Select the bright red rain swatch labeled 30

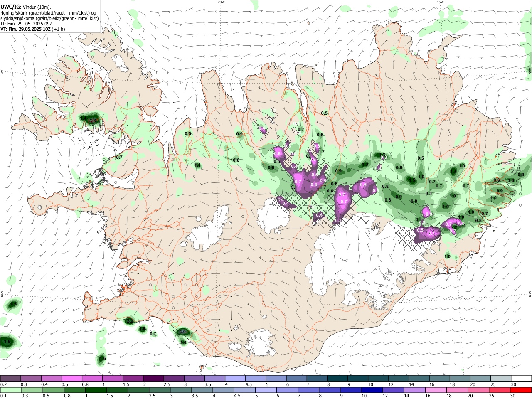520,390
